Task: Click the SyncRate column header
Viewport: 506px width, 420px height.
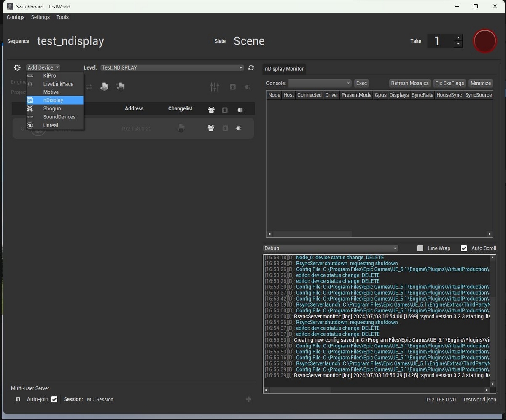Action: 423,95
